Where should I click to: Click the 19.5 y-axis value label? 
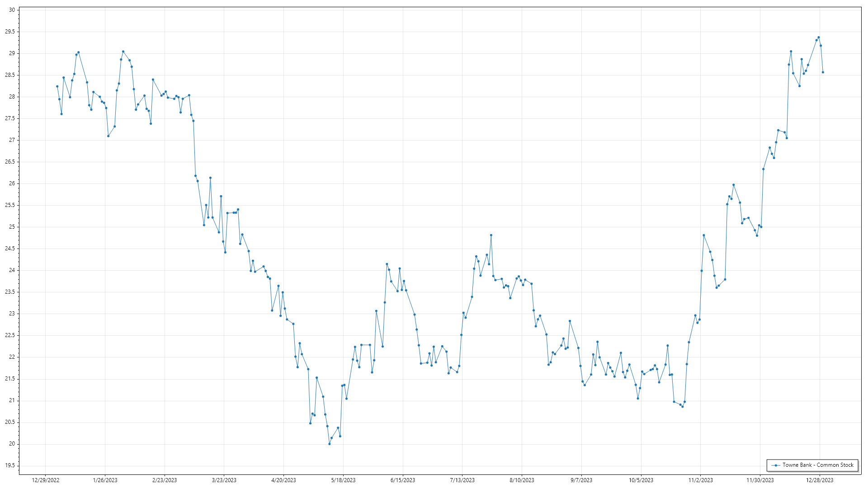[x=10, y=465]
